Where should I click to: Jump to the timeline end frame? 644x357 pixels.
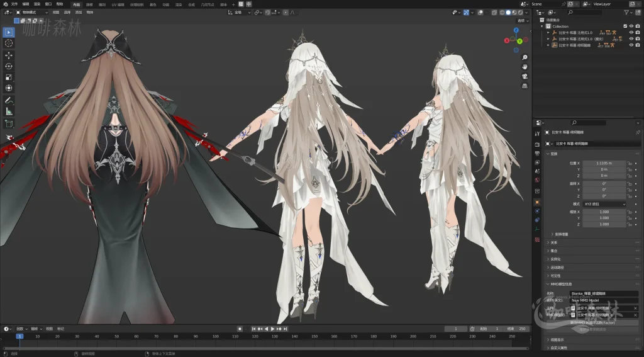(x=285, y=329)
